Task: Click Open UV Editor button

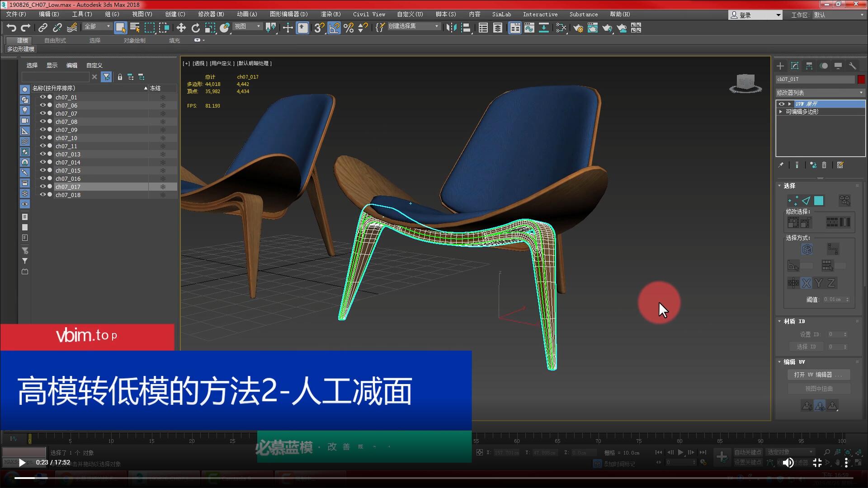Action: [818, 375]
